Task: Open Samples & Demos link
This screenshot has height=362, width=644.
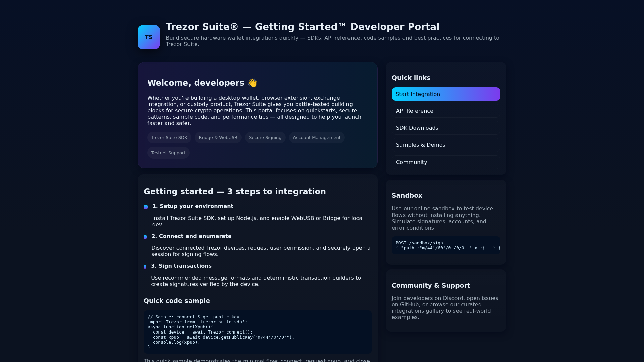Action: pyautogui.click(x=446, y=145)
